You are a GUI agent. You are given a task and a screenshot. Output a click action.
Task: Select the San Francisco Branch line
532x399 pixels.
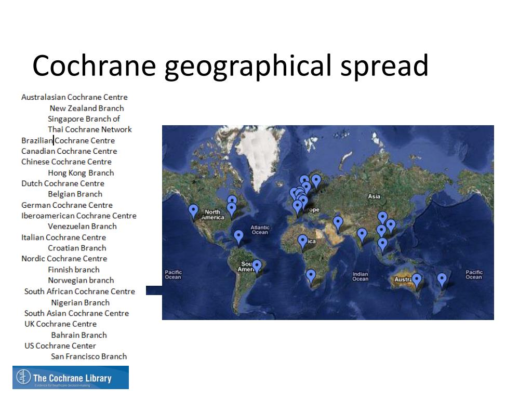pyautogui.click(x=89, y=356)
